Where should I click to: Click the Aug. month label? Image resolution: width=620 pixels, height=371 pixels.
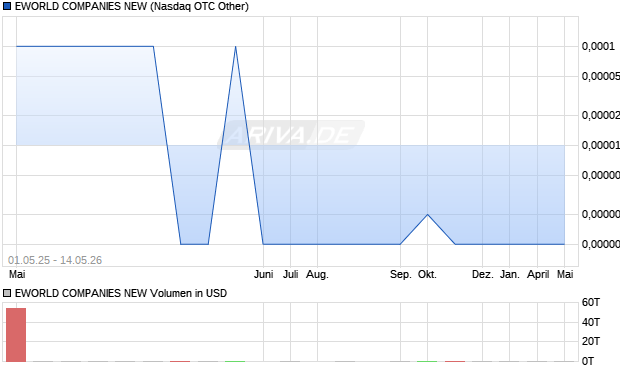[317, 274]
